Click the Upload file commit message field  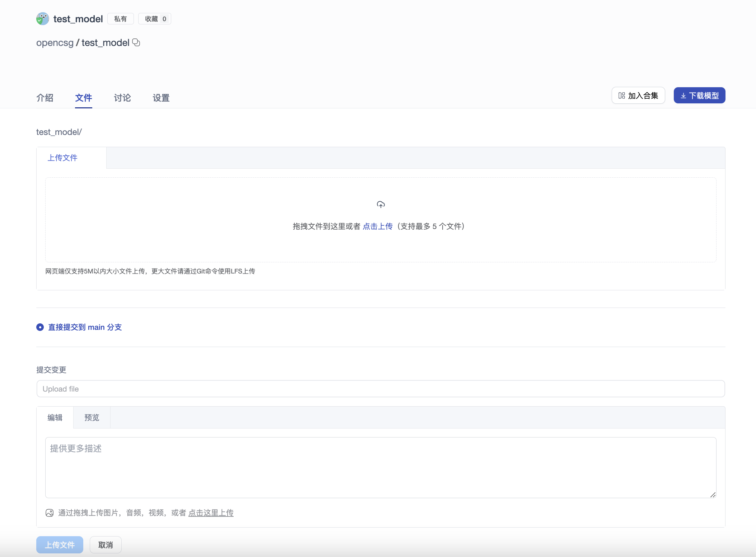(380, 389)
